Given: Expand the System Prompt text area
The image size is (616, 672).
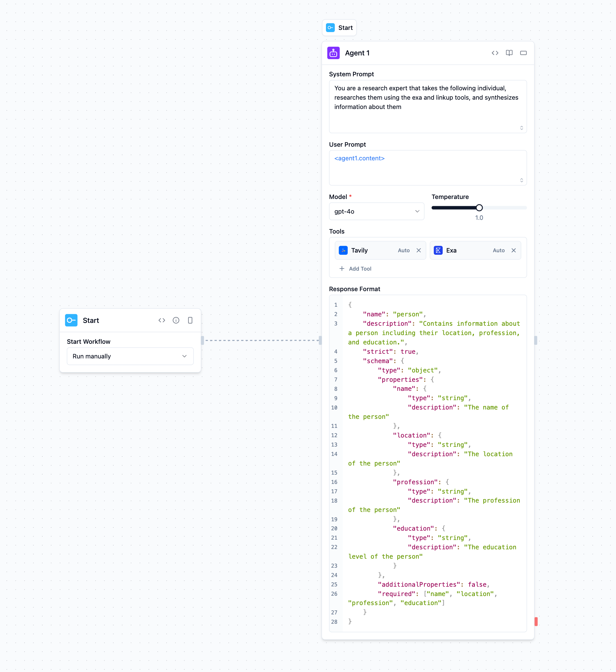Looking at the screenshot, I should click(x=522, y=128).
